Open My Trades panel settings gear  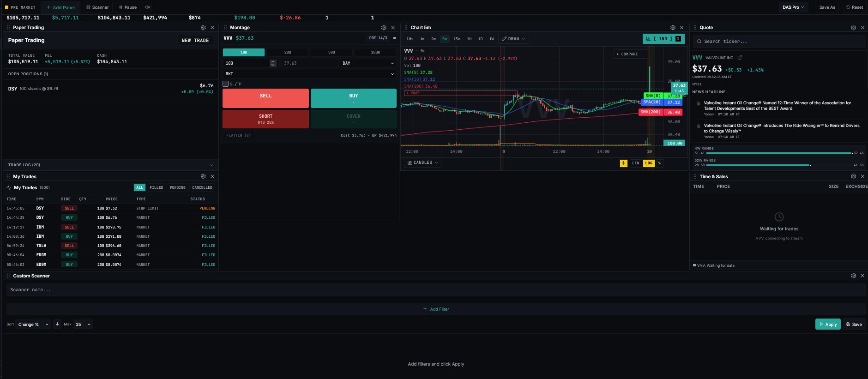coord(203,176)
